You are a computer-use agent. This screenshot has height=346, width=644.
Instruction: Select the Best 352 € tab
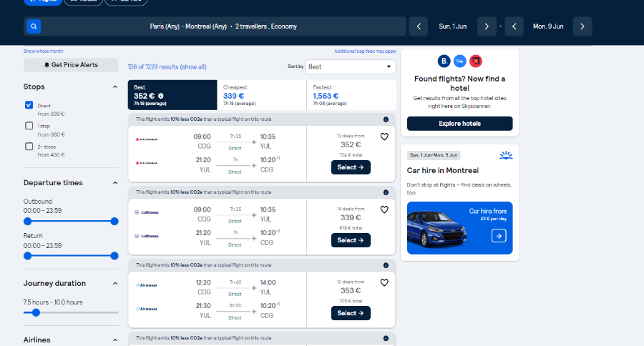click(x=172, y=95)
